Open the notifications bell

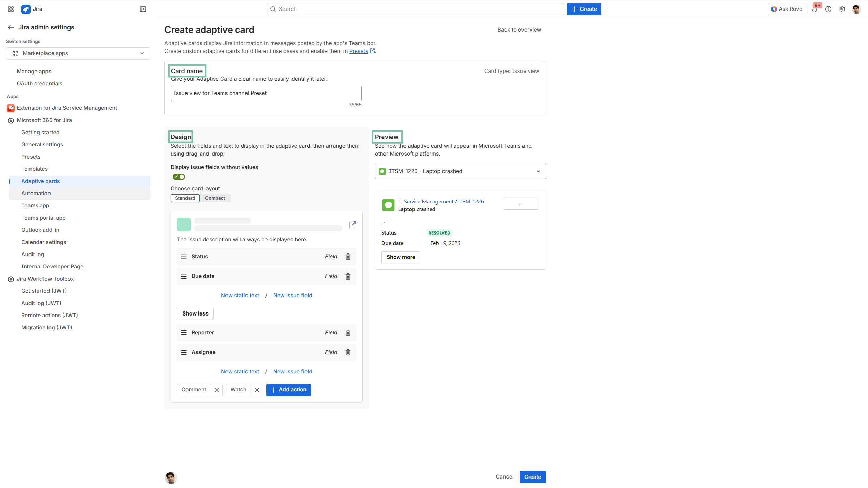point(815,9)
